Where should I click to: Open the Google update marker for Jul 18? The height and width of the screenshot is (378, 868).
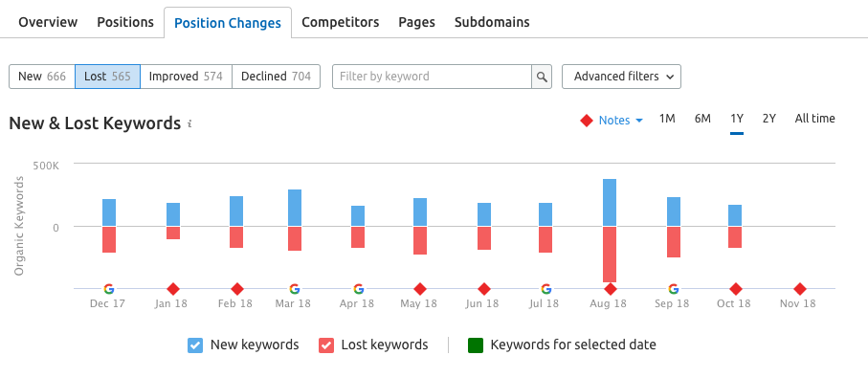pos(545,289)
